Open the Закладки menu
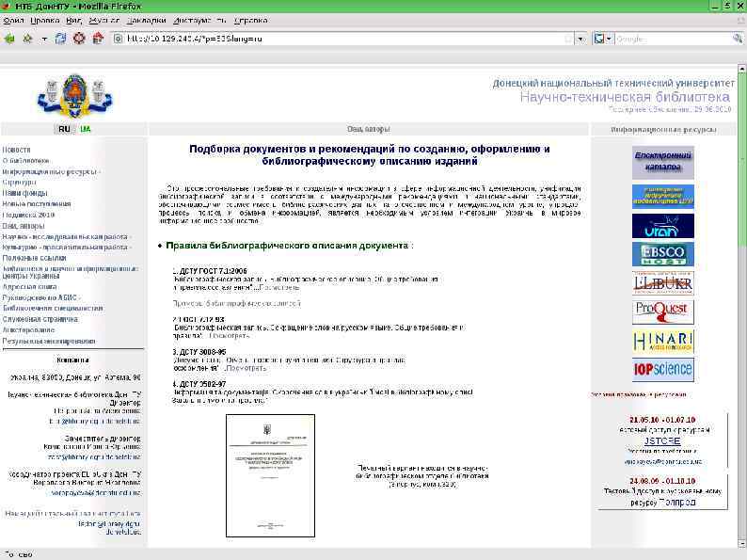747x560 pixels. point(146,21)
